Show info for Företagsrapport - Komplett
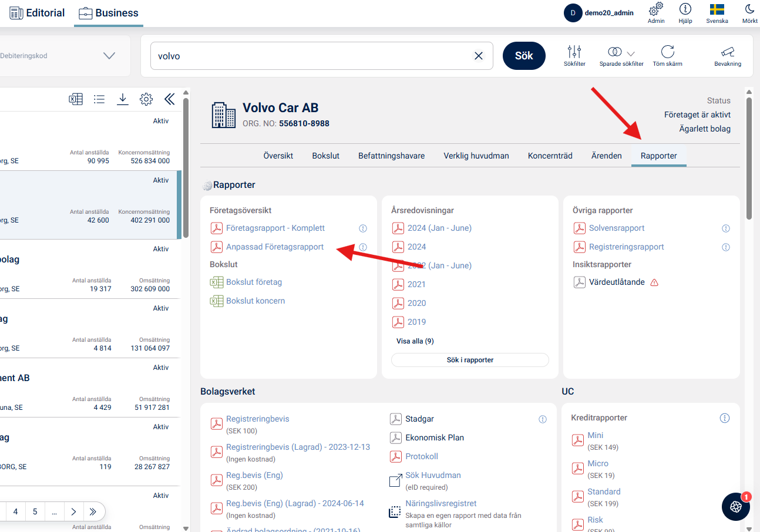This screenshot has height=532, width=760. coord(363,228)
